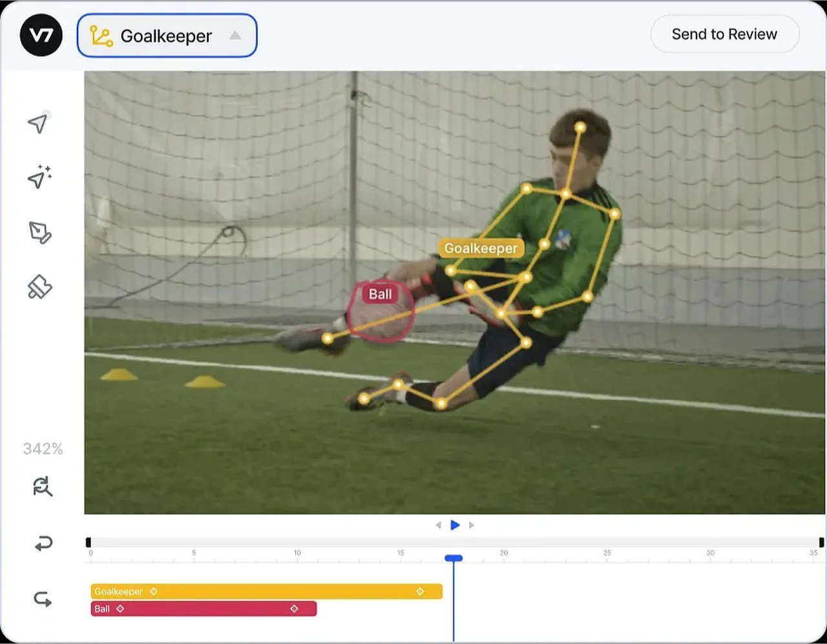Click the redo arrow icon
The height and width of the screenshot is (644, 827).
pos(43,599)
